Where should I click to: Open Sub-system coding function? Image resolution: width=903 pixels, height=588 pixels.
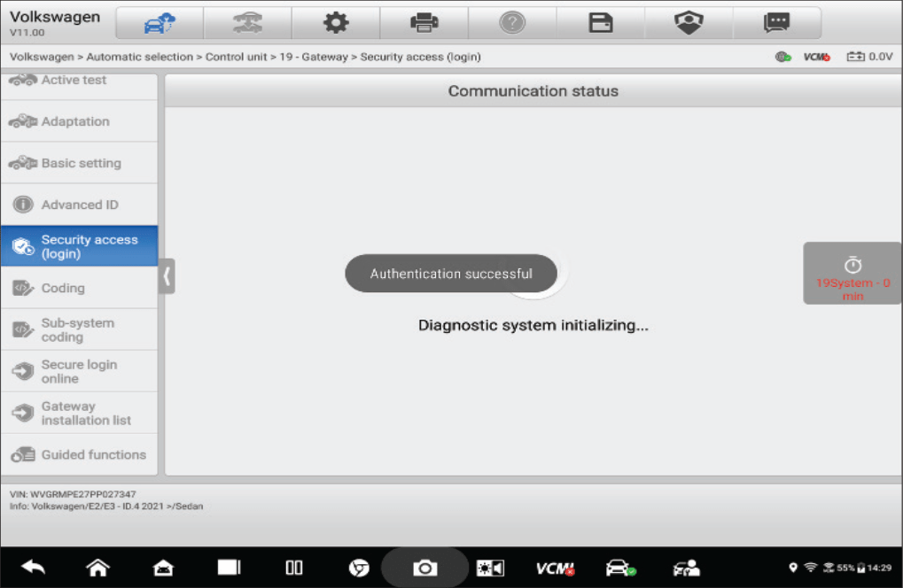[79, 329]
